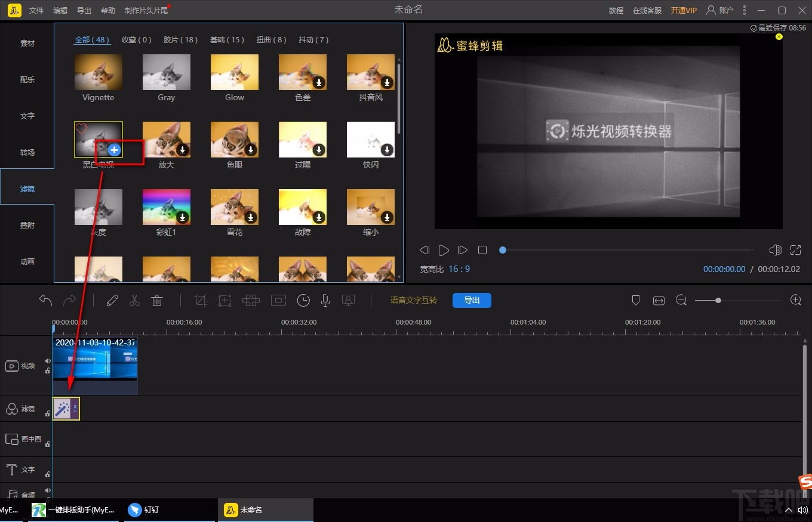Screen dimensions: 812x522
Task: Change the 16 : 9 aspect ratio setting
Action: 459,269
